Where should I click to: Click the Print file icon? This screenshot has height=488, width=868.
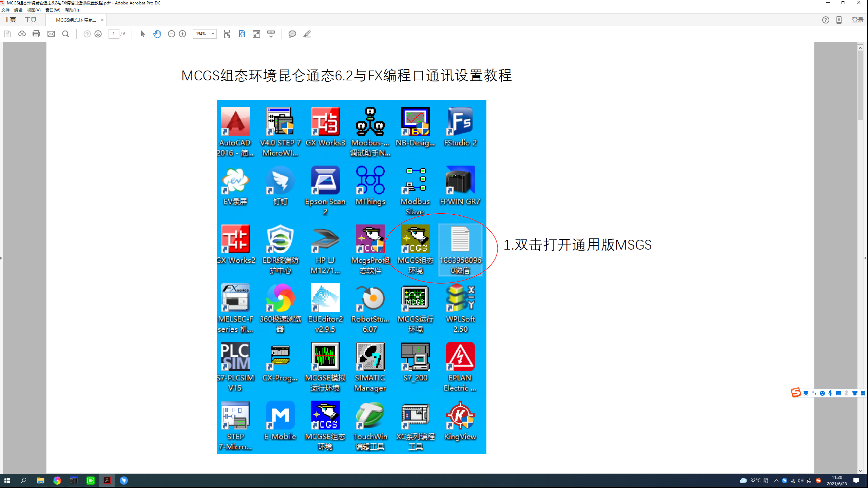(x=36, y=34)
